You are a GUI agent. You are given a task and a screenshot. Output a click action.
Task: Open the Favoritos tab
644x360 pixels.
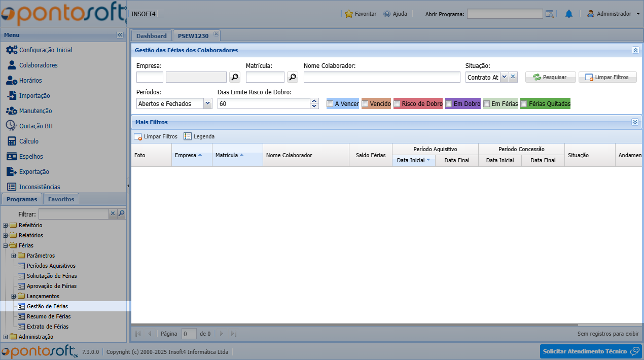tap(61, 199)
